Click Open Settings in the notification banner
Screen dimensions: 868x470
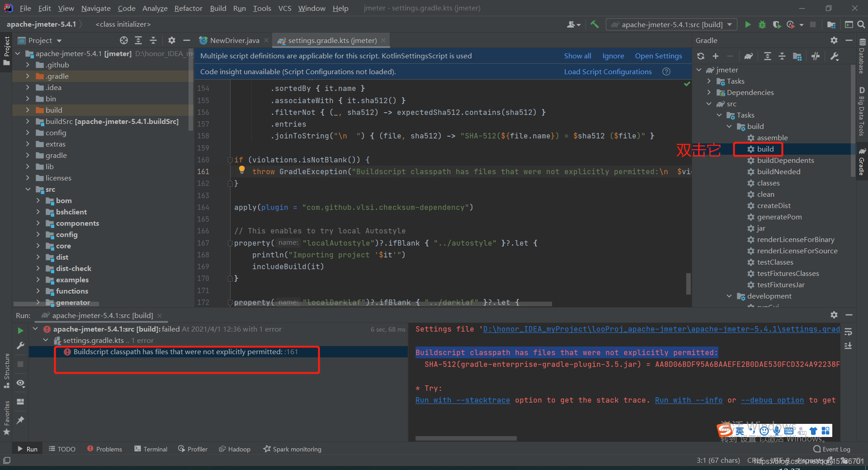[658, 56]
